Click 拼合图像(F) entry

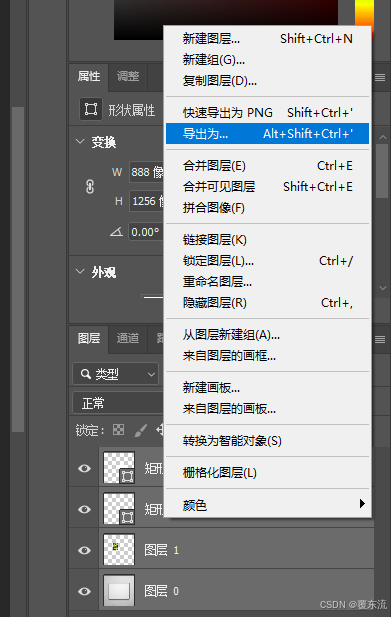[x=267, y=208]
